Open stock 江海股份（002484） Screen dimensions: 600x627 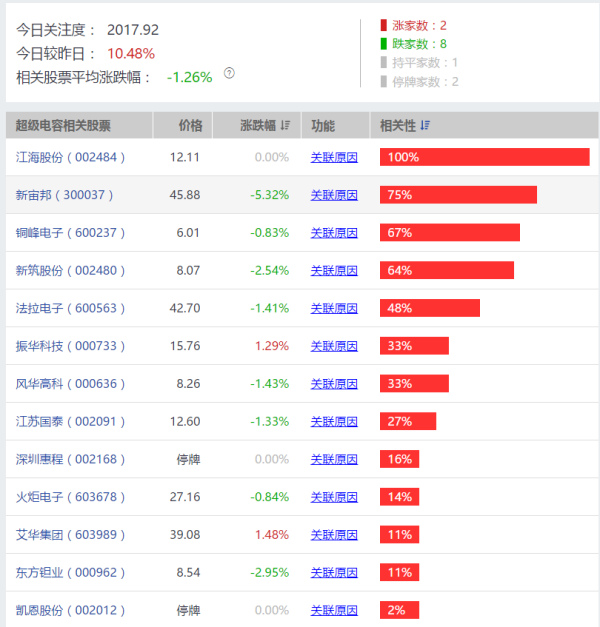click(70, 157)
